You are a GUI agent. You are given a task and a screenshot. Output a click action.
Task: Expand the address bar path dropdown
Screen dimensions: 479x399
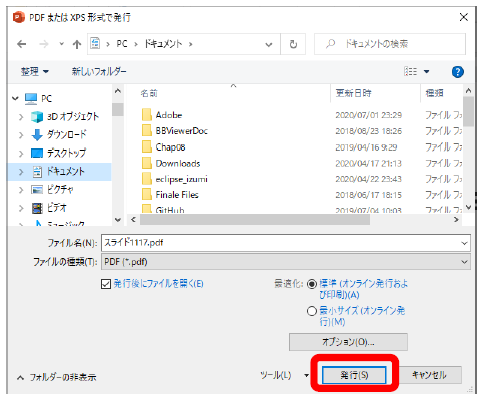pos(269,44)
